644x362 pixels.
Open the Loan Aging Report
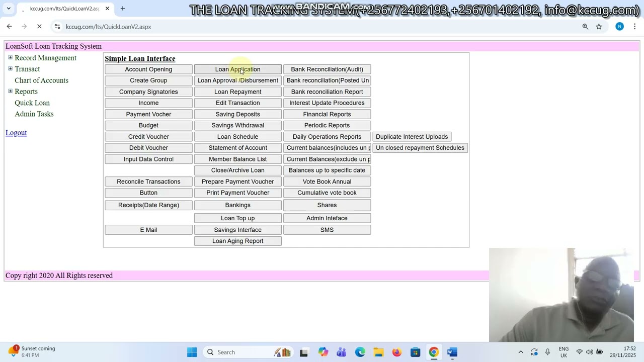pos(237,241)
